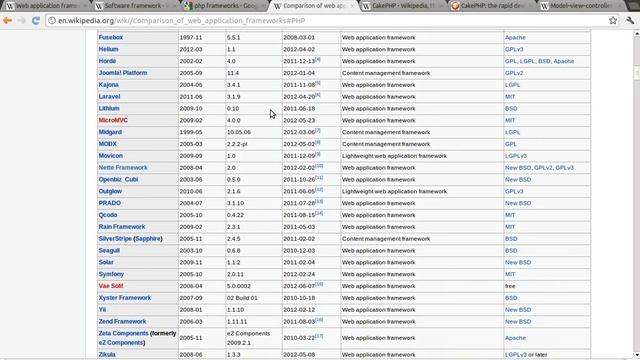Open the Rain Framework link
The height and width of the screenshot is (360, 640).
(122, 227)
